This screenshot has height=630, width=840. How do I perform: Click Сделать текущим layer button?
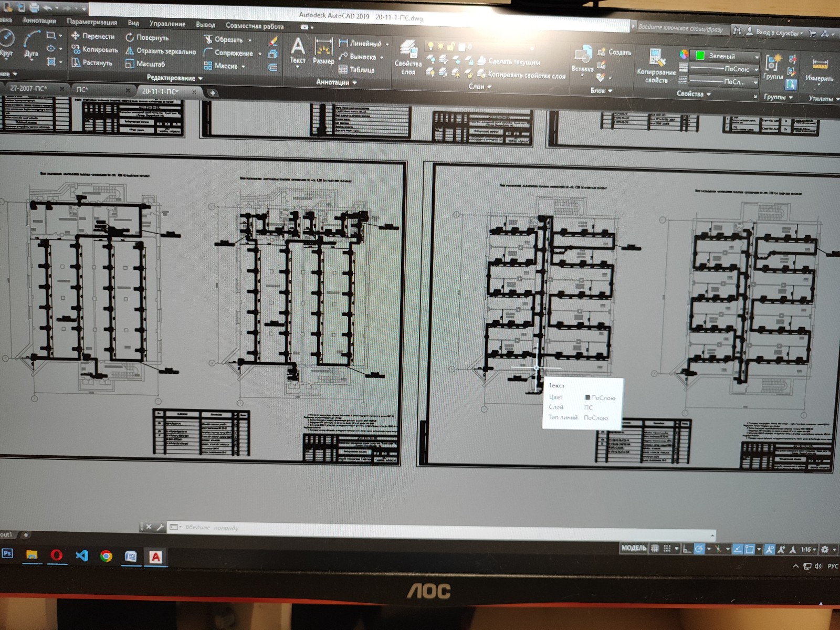pyautogui.click(x=509, y=61)
